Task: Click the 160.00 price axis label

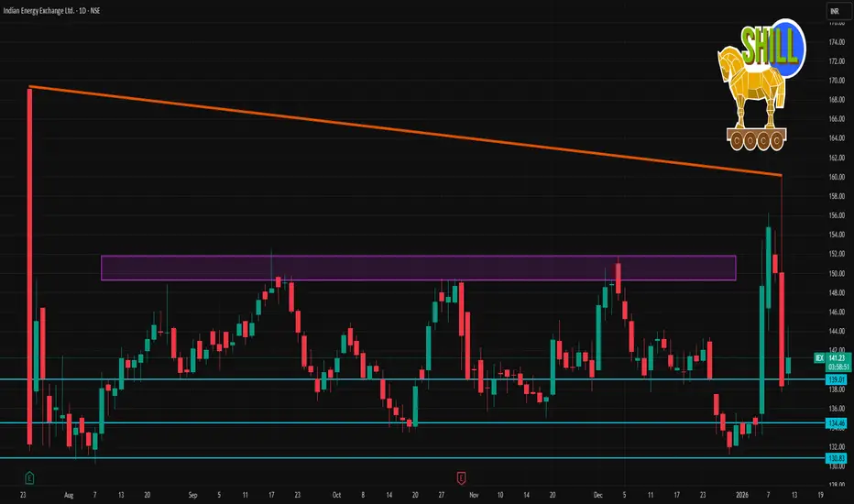Action: (838, 177)
